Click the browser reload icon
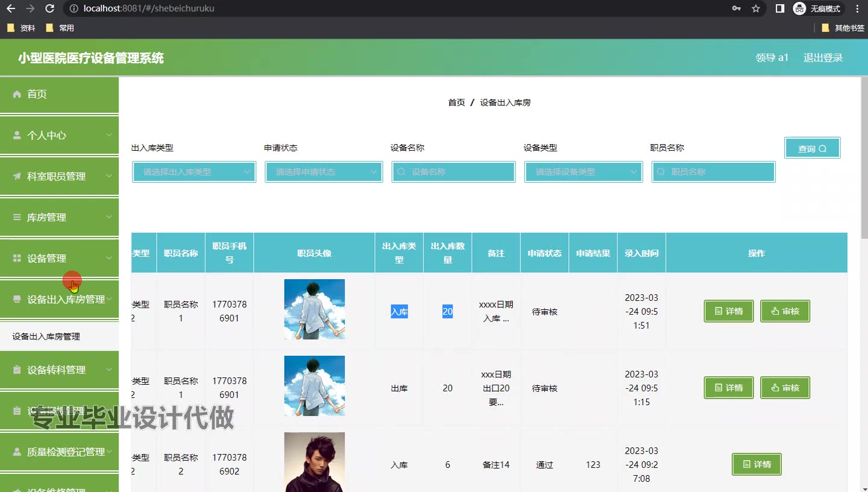 click(50, 8)
